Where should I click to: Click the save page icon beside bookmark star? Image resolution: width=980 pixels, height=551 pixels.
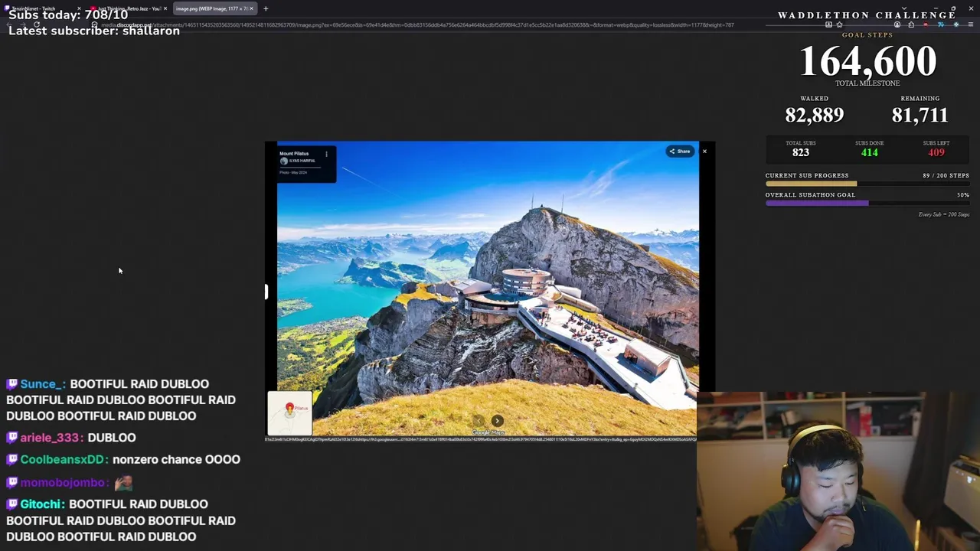tap(828, 24)
